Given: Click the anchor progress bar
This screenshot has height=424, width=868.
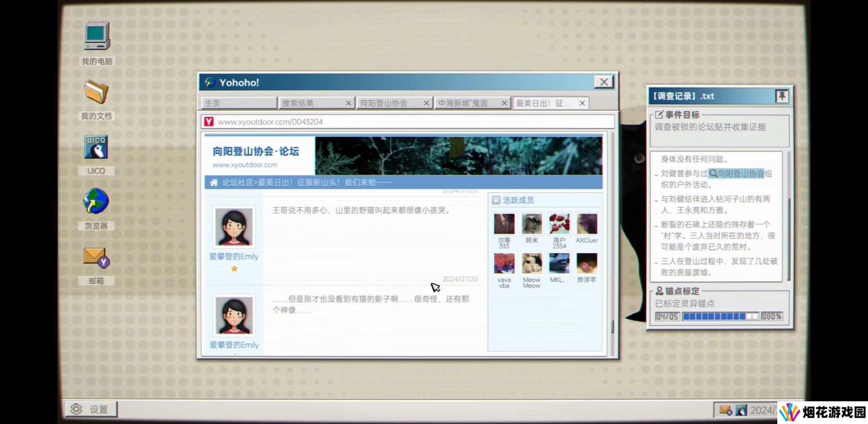Looking at the screenshot, I should coord(720,316).
